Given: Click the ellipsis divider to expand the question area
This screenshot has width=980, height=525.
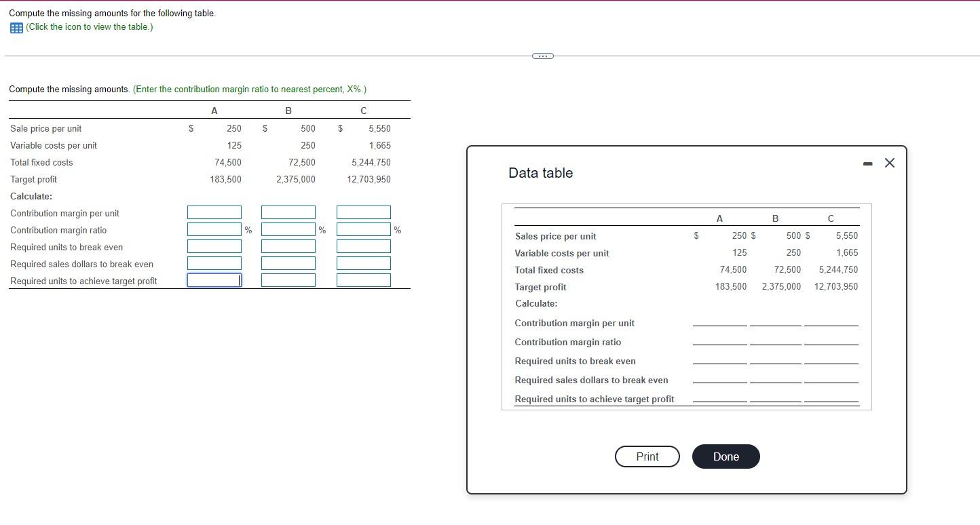Looking at the screenshot, I should click(542, 56).
